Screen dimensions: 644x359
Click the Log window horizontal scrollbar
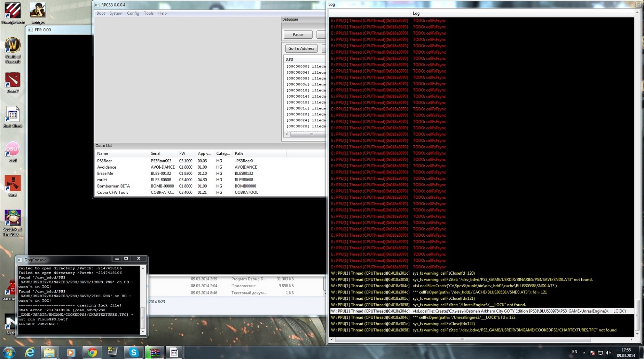point(462,339)
